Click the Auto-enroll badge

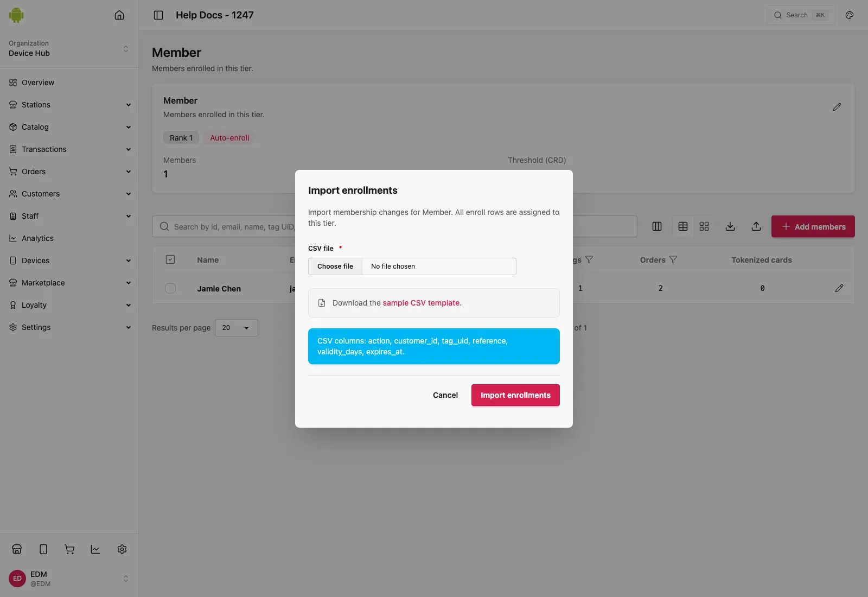229,138
